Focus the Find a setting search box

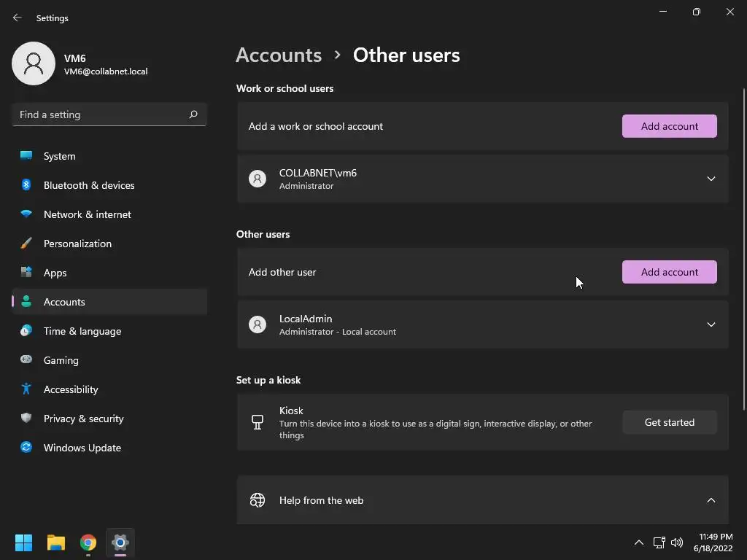click(x=101, y=114)
